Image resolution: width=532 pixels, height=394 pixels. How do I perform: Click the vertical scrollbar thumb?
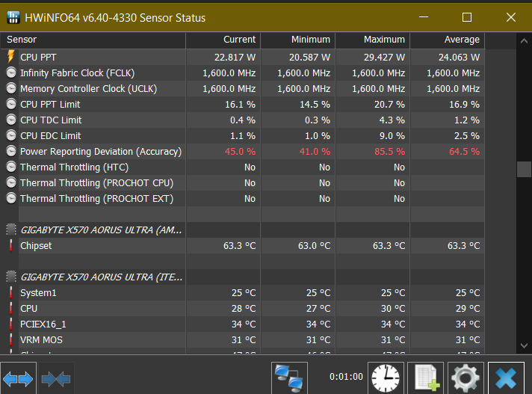524,170
